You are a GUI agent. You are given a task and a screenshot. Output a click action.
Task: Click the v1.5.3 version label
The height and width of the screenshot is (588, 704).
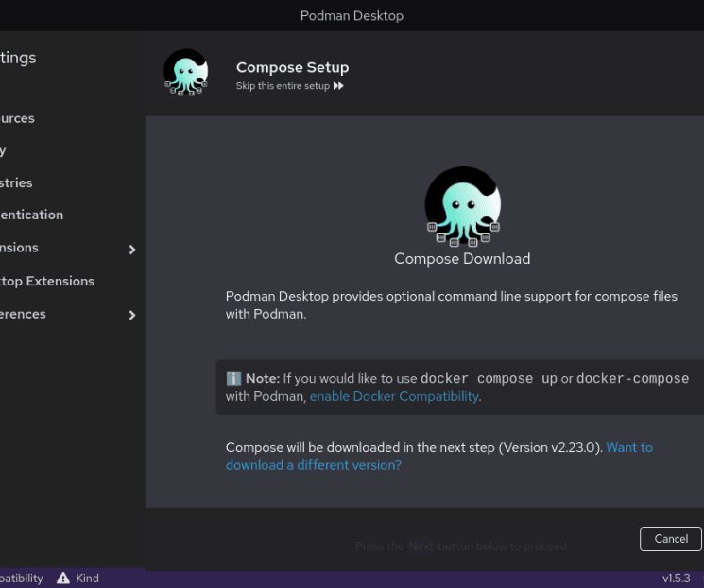677,579
